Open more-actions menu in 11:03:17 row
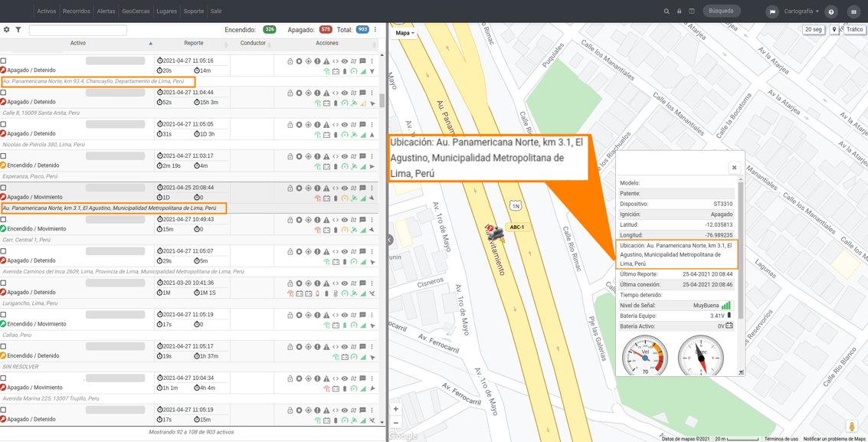The image size is (868, 442). pos(372,156)
